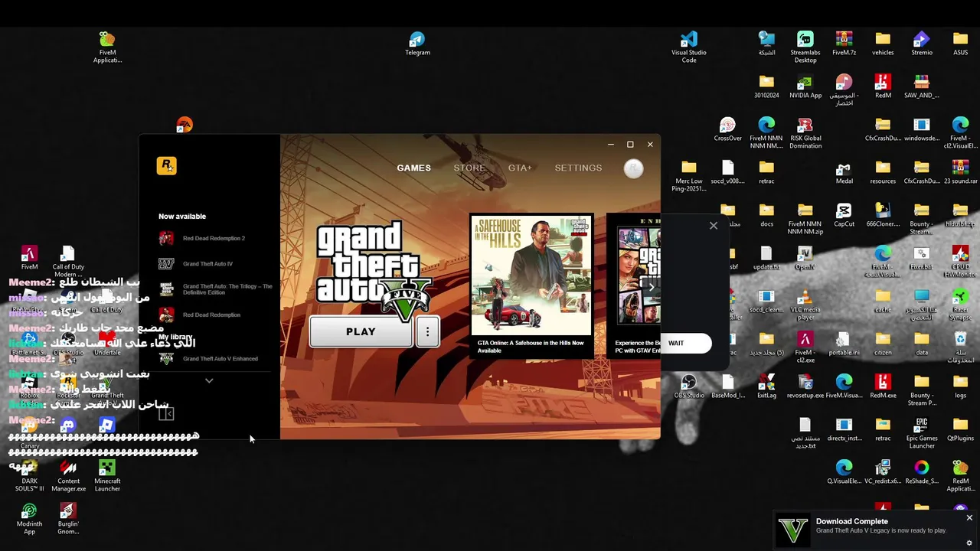The width and height of the screenshot is (980, 551).
Task: Open Streamlabs Desktop shortcut
Action: point(805,47)
